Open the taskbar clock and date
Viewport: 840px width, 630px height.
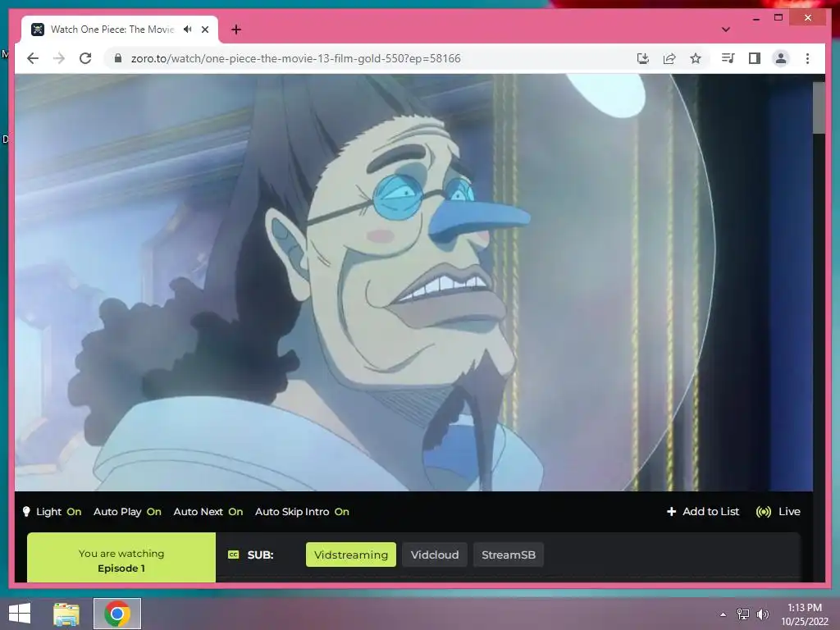tap(804, 614)
